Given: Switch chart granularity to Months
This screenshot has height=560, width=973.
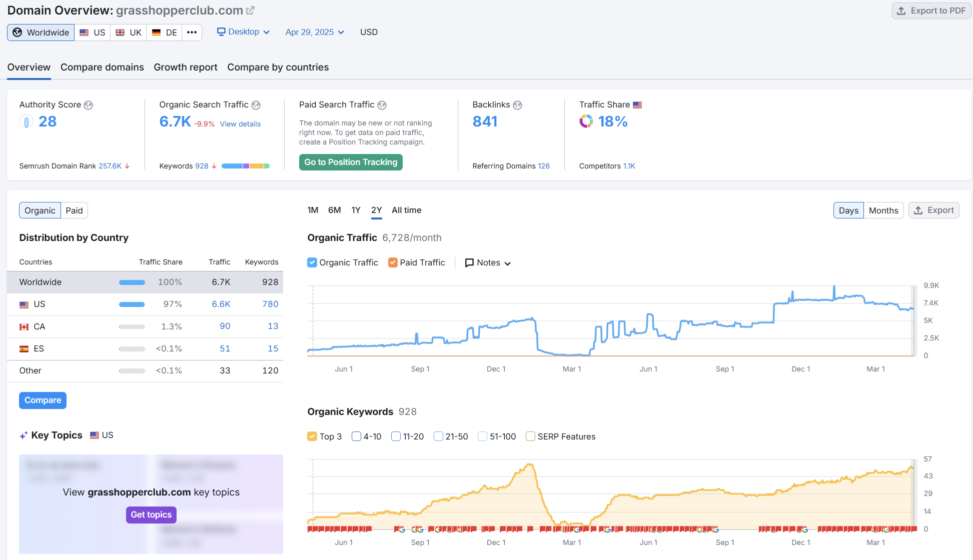Looking at the screenshot, I should tap(883, 210).
